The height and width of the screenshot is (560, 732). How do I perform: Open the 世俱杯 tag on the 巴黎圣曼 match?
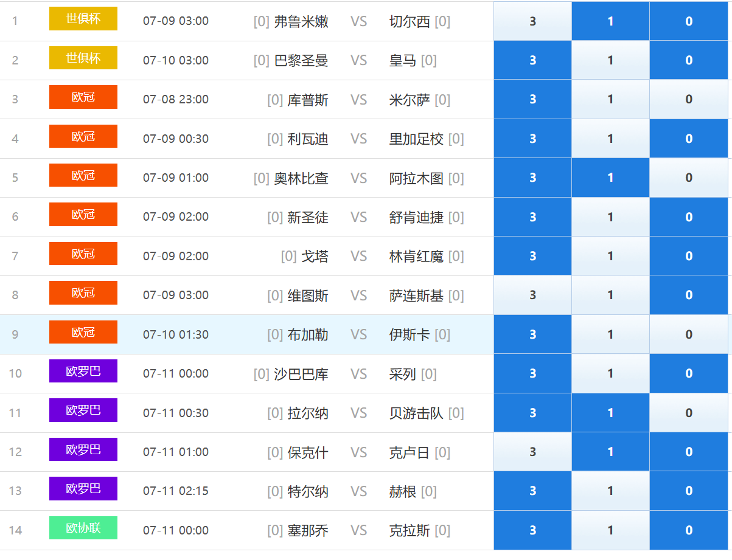pyautogui.click(x=83, y=58)
